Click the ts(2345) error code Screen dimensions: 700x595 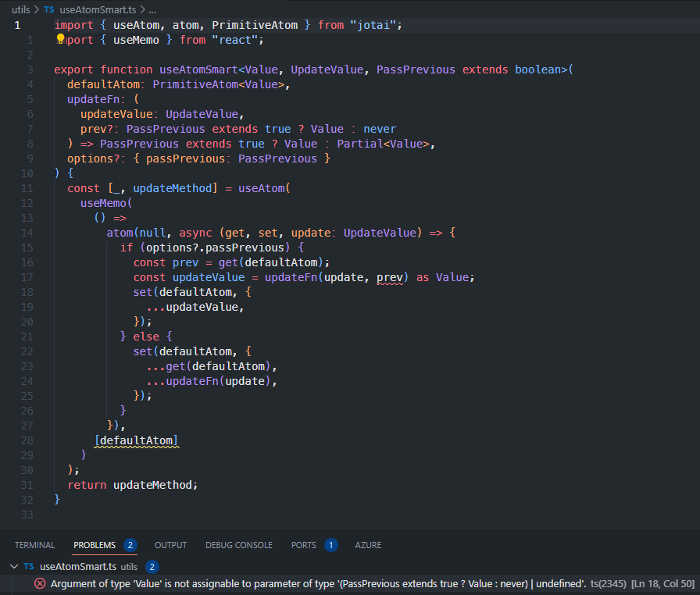point(609,583)
